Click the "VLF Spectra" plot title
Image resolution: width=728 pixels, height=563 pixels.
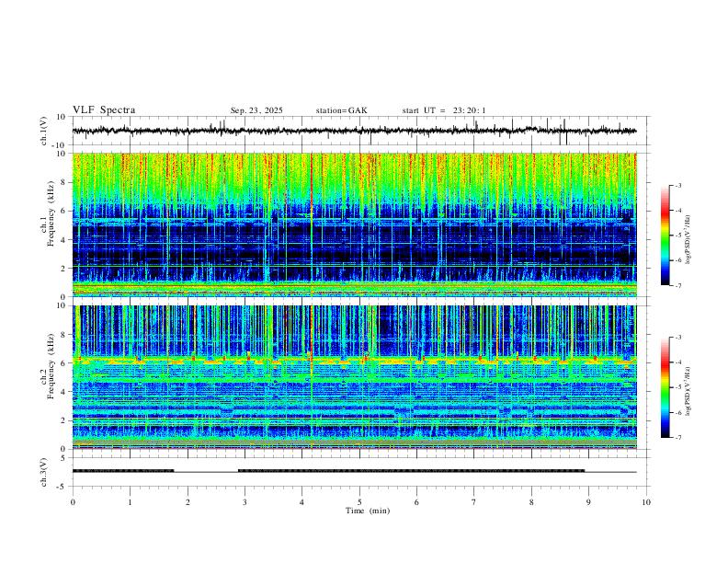[104, 110]
